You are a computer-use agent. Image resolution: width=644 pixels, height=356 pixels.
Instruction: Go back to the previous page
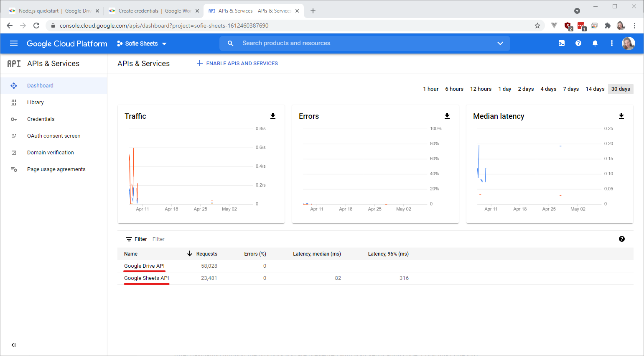[10, 26]
